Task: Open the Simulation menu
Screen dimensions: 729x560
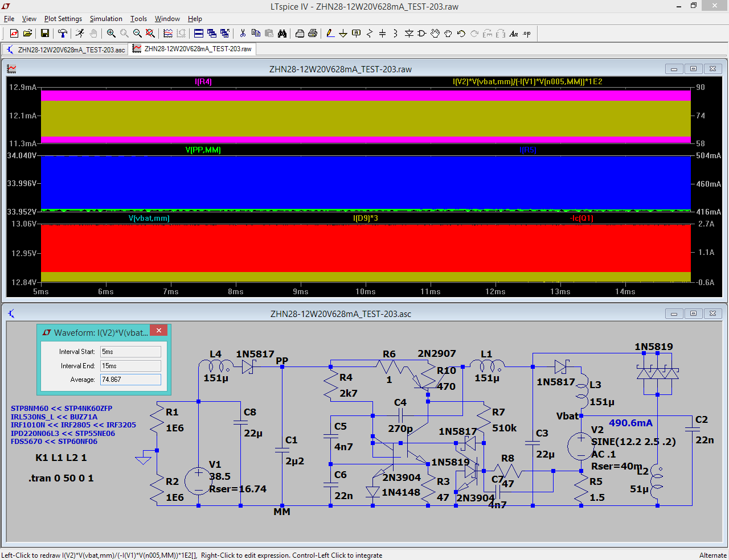Action: point(106,19)
